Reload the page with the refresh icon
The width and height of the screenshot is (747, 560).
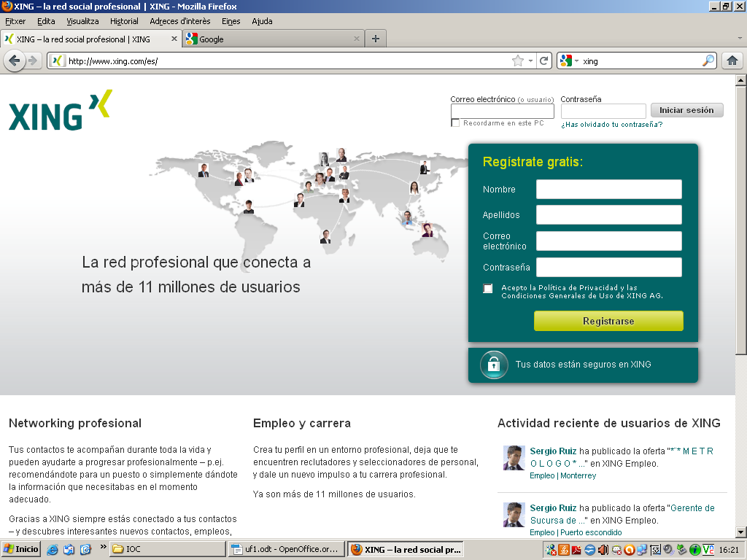[x=543, y=61]
